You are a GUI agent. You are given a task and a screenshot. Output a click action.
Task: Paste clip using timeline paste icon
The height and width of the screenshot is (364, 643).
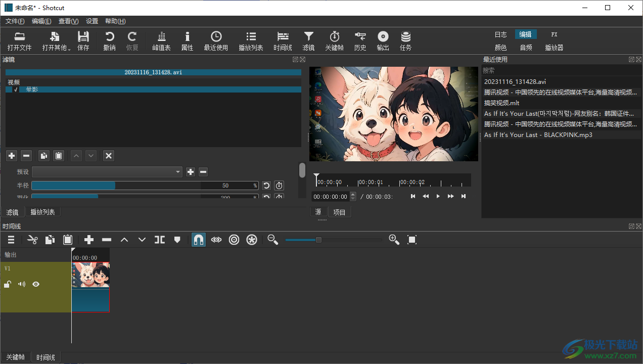coord(68,240)
